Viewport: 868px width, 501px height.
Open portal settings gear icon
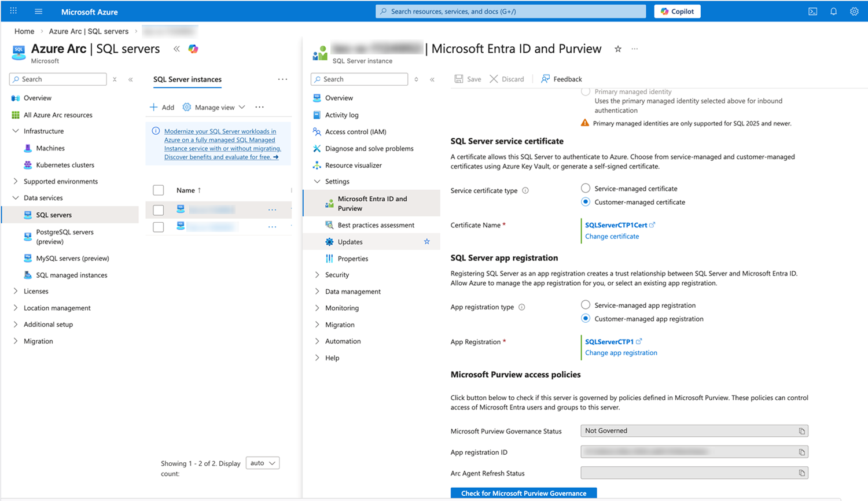pyautogui.click(x=854, y=12)
